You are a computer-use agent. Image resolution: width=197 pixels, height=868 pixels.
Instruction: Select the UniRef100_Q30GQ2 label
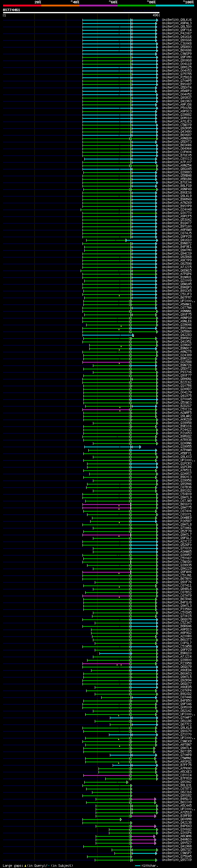176,829
